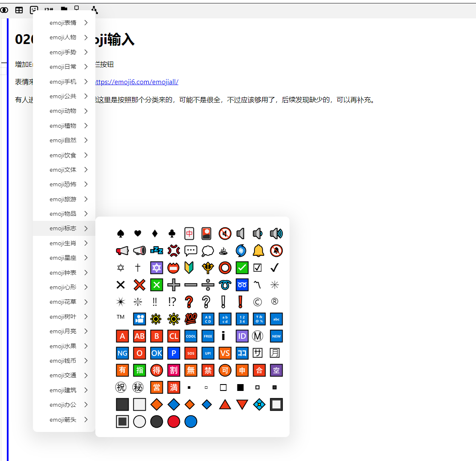Viewport: 476px width, 461px height.
Task: Pick the green check mark button emoji
Action: [242, 268]
